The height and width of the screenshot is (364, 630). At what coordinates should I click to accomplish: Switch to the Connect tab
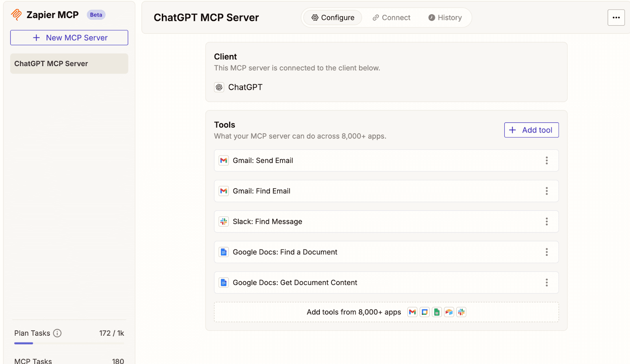[x=391, y=18]
